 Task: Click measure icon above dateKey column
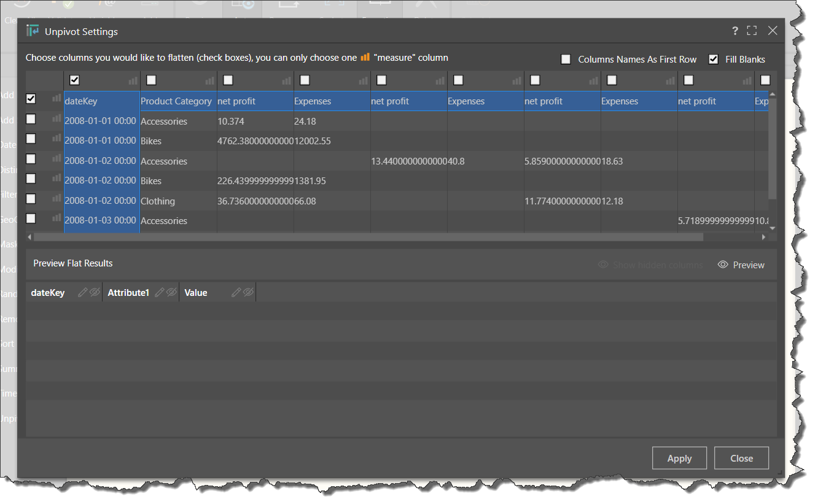(133, 80)
